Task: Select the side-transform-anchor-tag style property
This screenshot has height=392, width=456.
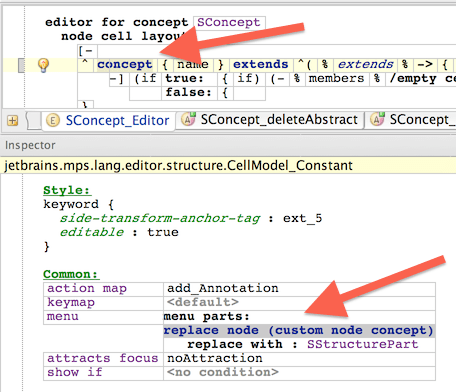Action: [x=160, y=218]
